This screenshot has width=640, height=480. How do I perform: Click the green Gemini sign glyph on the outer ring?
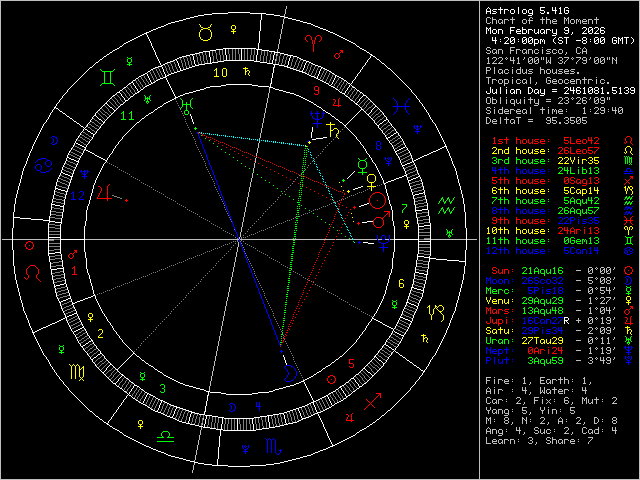[x=107, y=77]
